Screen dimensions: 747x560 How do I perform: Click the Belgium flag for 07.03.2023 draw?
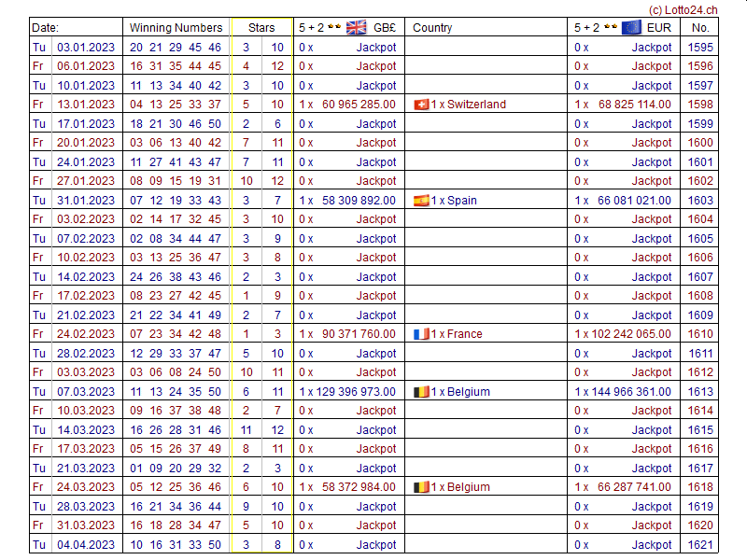pyautogui.click(x=421, y=392)
